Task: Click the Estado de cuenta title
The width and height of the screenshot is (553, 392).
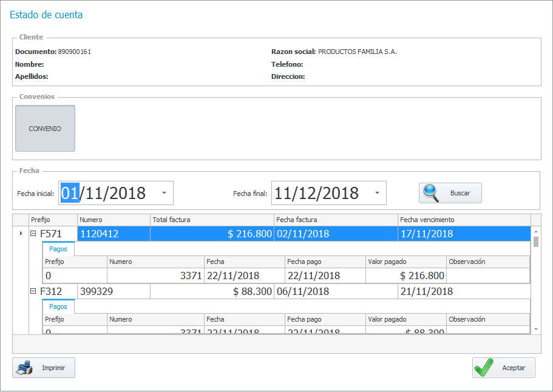Action: click(x=46, y=15)
